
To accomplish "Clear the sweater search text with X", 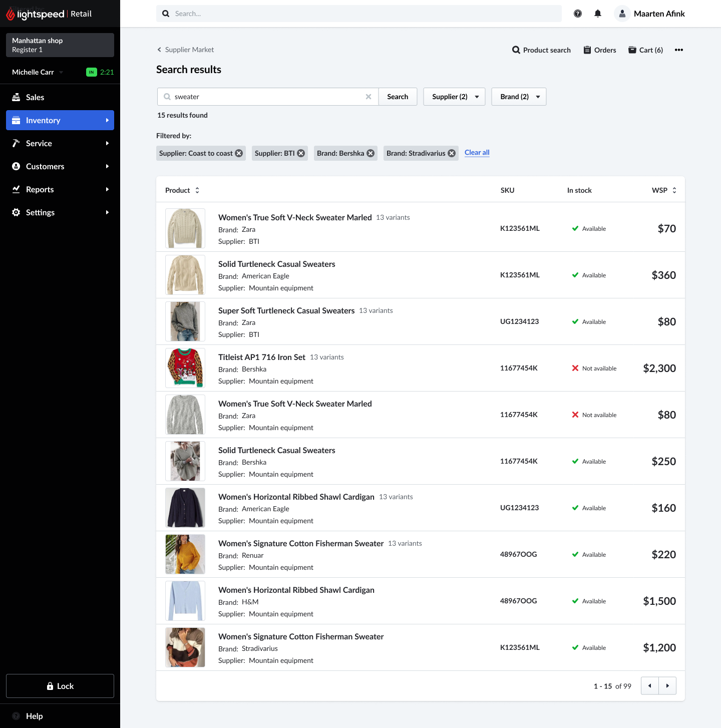I will pos(369,97).
